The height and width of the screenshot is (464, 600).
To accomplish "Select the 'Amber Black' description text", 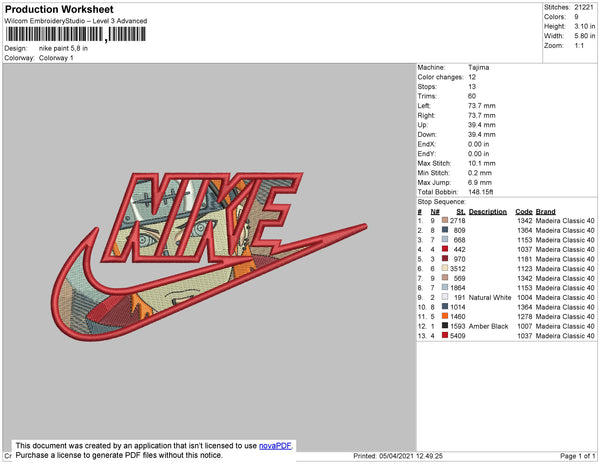I will [488, 326].
